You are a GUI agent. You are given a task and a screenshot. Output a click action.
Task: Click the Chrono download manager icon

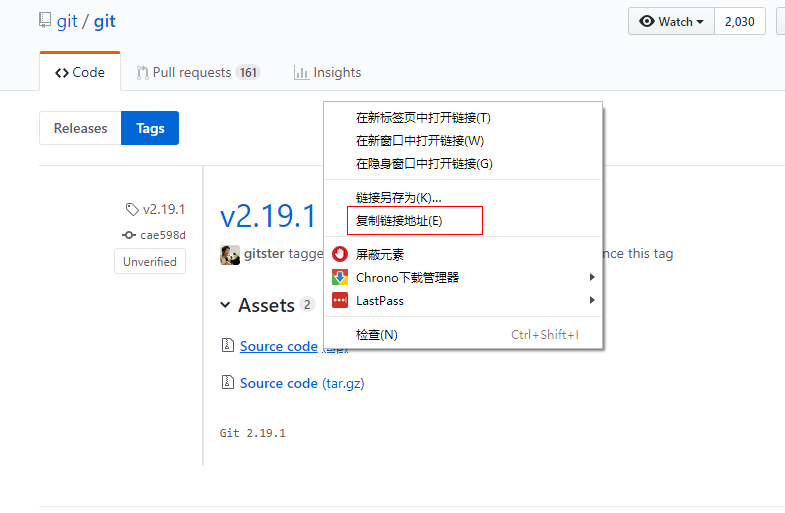pos(340,278)
